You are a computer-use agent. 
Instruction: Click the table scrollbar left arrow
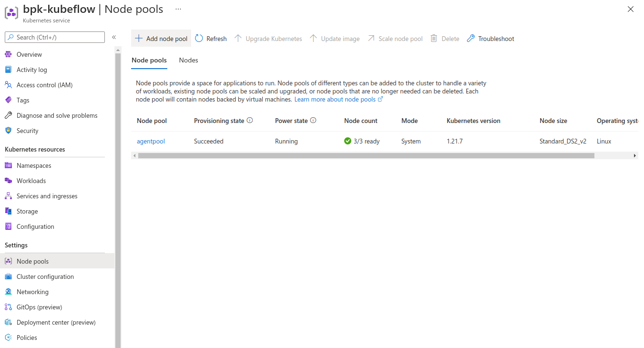coord(134,155)
